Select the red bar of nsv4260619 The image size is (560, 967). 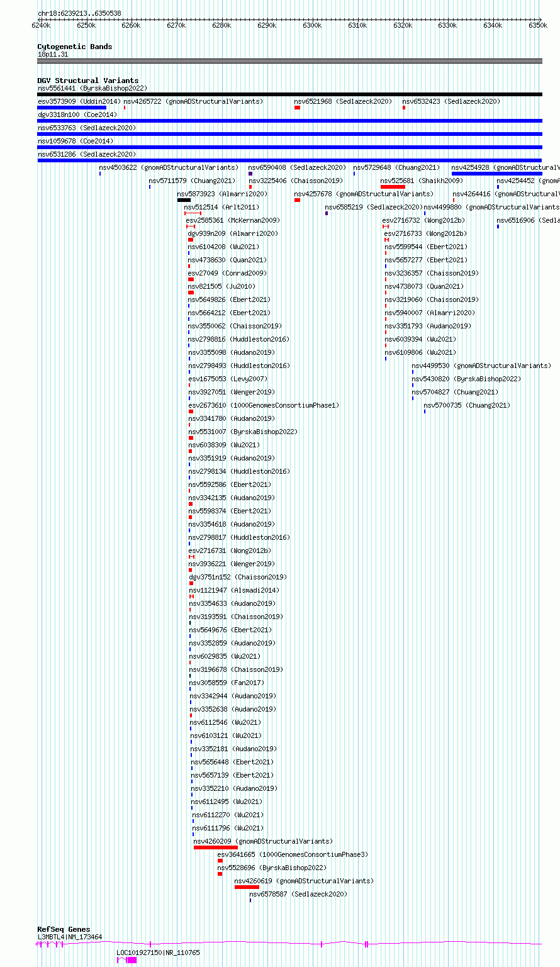[247, 887]
